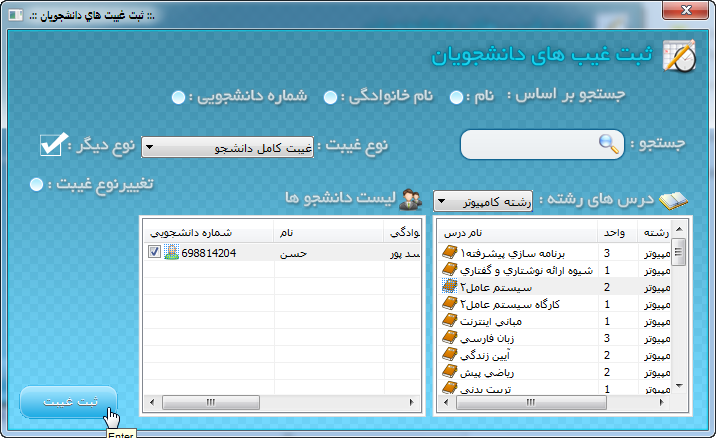716x438 pixels.
Task: Select the تغییرنوع غیبت radio button
Action: coord(37,184)
